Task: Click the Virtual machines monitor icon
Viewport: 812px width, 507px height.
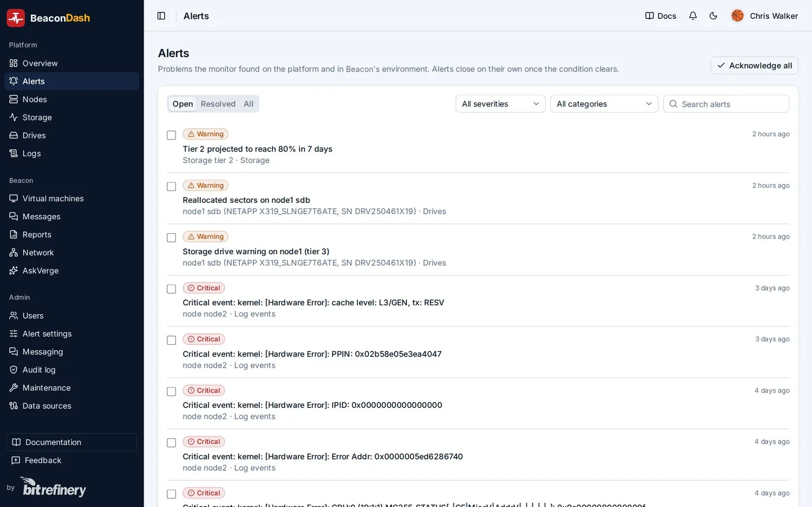Action: point(14,199)
